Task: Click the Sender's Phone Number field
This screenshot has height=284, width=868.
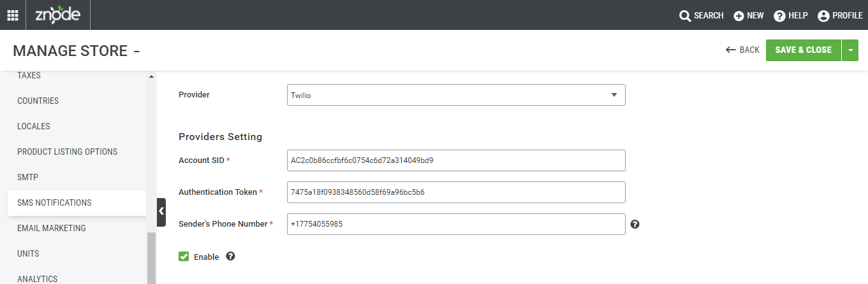Action: pos(456,224)
